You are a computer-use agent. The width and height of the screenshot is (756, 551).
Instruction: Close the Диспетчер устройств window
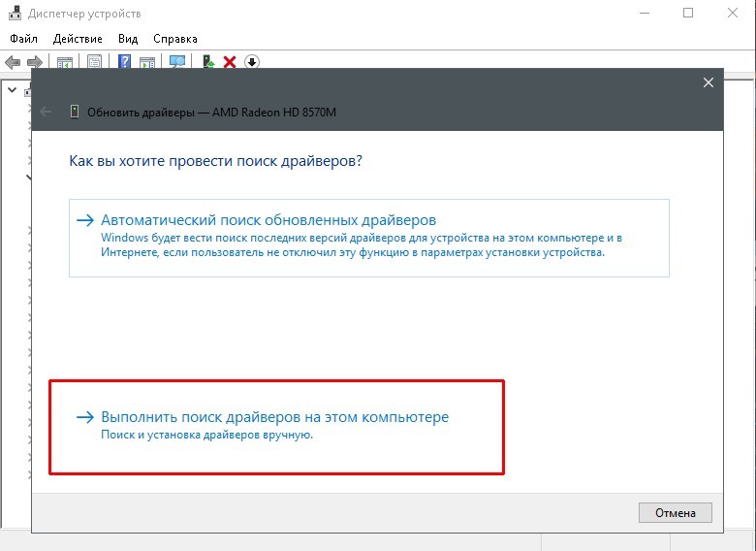(733, 13)
